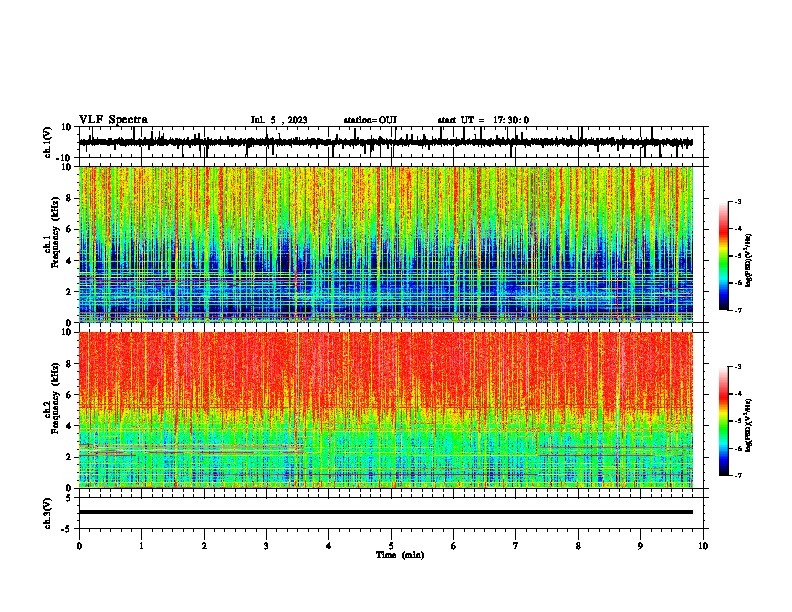
Task: Click the "8" tick on ch.1 frequency axis
Action: (x=69, y=198)
